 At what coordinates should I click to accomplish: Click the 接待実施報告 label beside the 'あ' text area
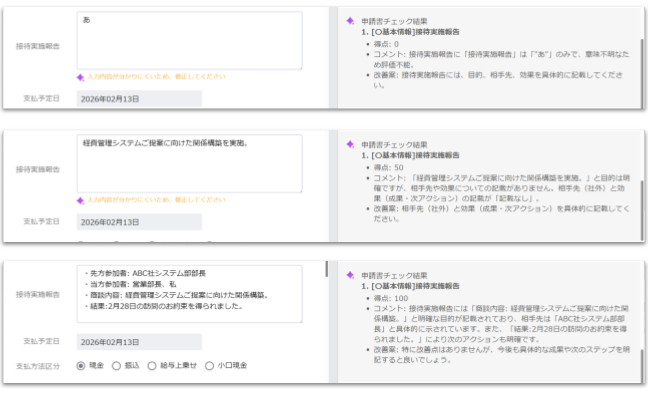(38, 46)
